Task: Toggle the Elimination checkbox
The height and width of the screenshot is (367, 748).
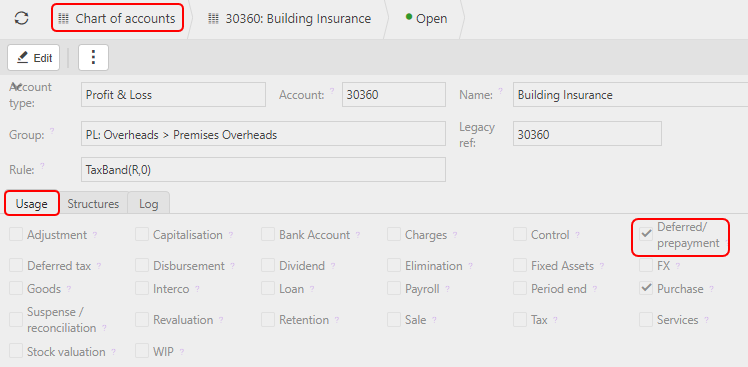Action: (394, 265)
